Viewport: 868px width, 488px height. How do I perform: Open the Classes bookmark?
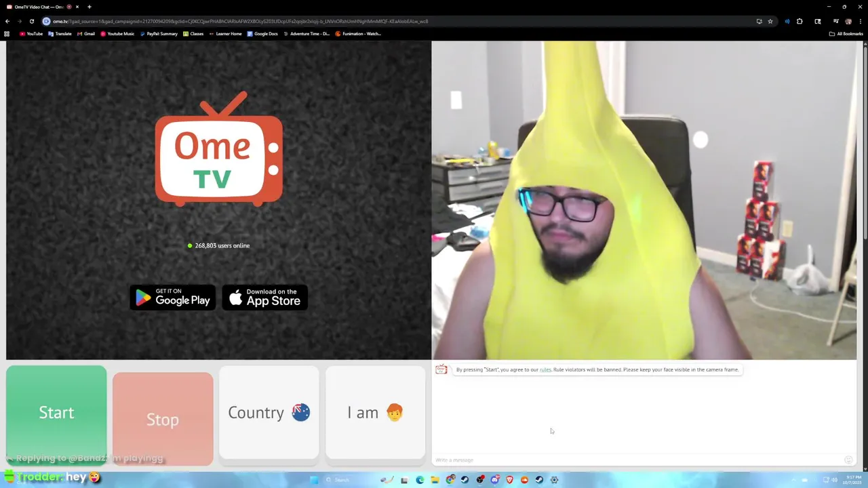coord(193,33)
